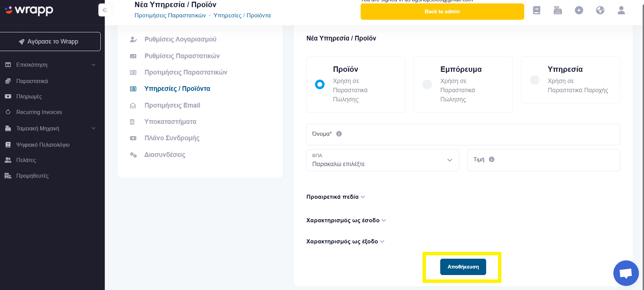The width and height of the screenshot is (644, 290).
Task: Open Διασυνδέσεις settings page
Action: pyautogui.click(x=165, y=155)
